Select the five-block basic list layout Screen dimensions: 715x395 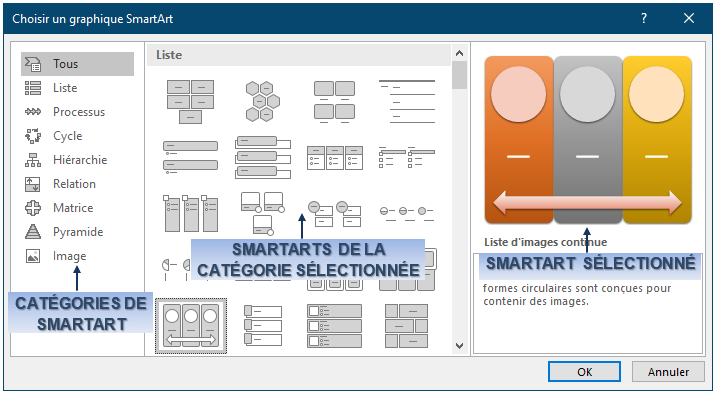[190, 102]
